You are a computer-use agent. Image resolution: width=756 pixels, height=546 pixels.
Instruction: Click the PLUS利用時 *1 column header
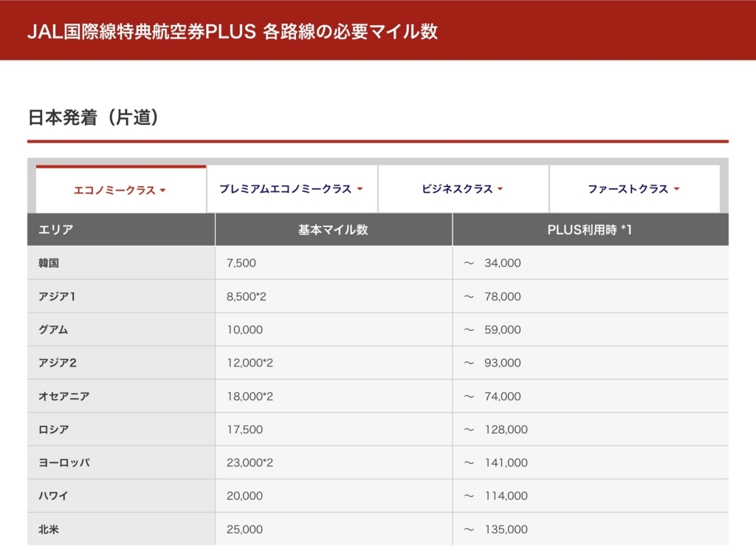[x=591, y=230]
